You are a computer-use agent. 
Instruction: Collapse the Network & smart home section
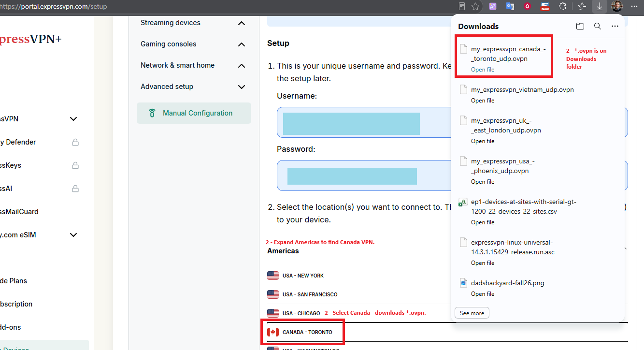[242, 66]
